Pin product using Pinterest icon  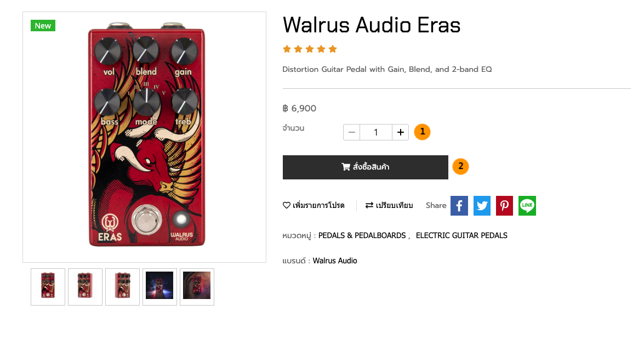[504, 206]
